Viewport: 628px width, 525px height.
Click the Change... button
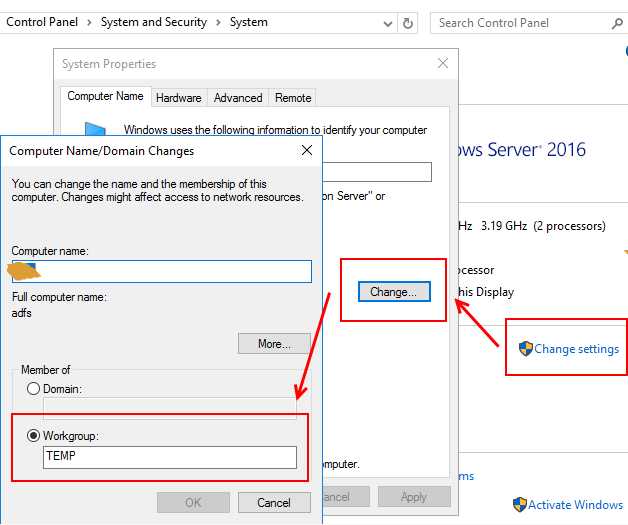[x=394, y=292]
